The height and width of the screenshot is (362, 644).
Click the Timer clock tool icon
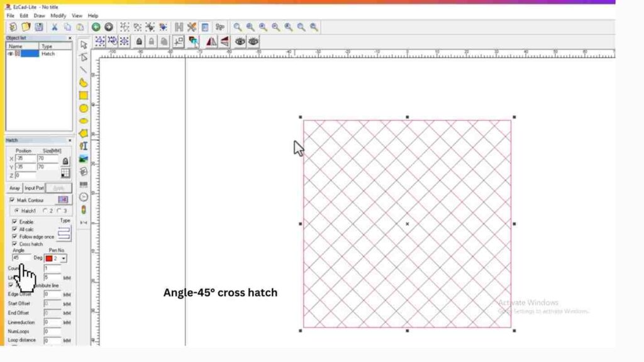(x=84, y=197)
